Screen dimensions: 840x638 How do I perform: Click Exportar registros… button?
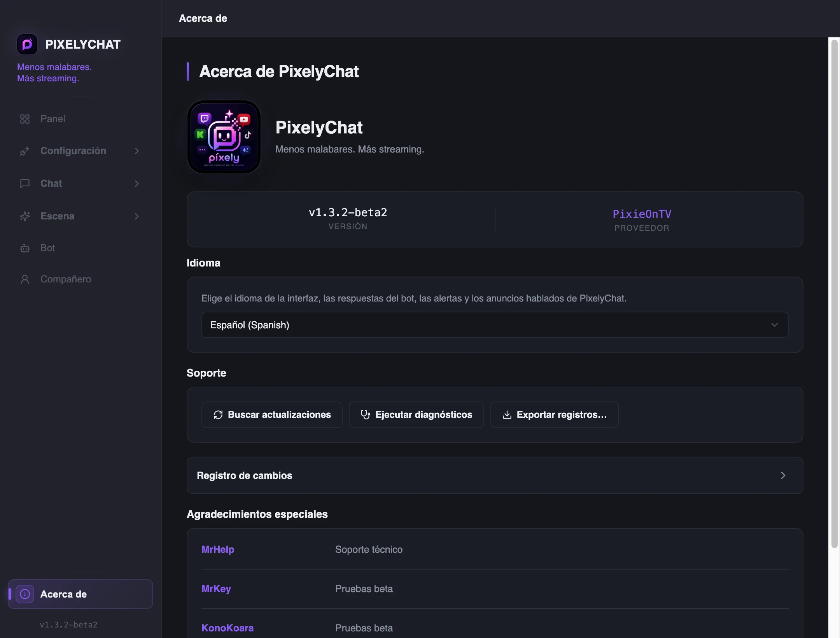555,415
